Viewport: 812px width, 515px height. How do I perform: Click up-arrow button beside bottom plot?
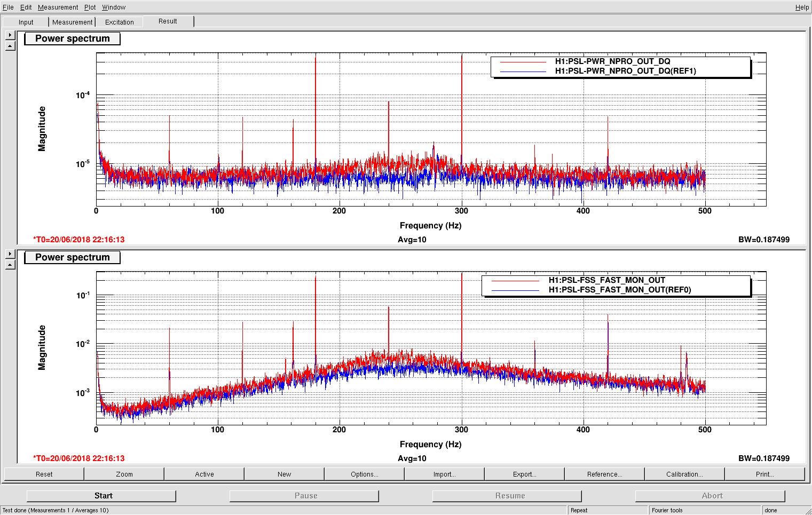point(10,265)
